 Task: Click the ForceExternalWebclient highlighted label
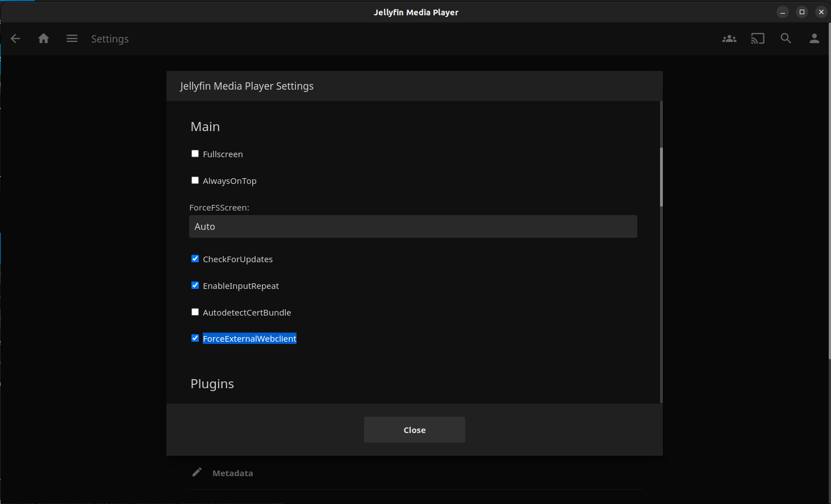coord(249,339)
